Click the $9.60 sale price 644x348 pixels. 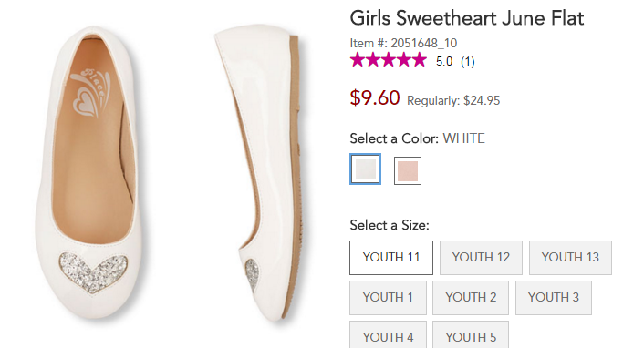375,98
